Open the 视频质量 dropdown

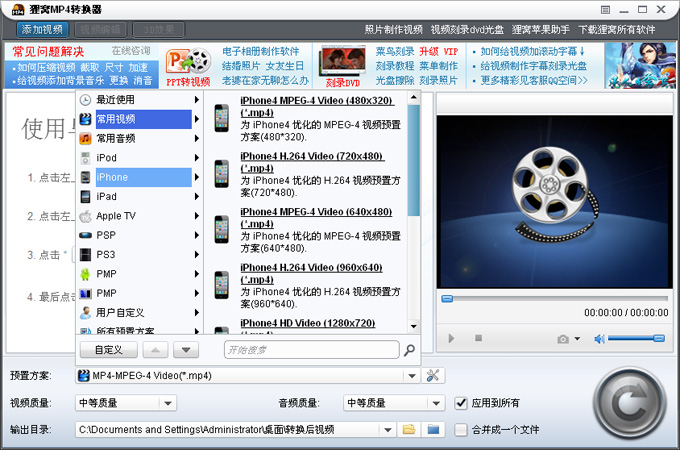pos(126,403)
